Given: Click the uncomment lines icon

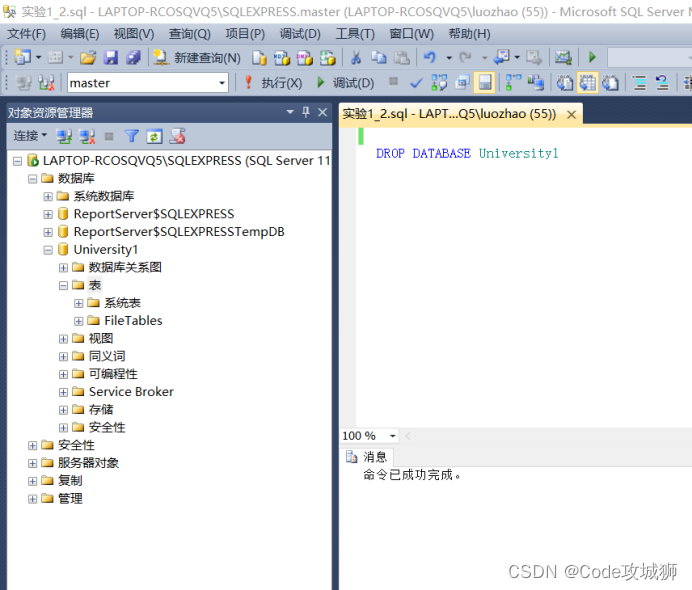Looking at the screenshot, I should (x=662, y=83).
